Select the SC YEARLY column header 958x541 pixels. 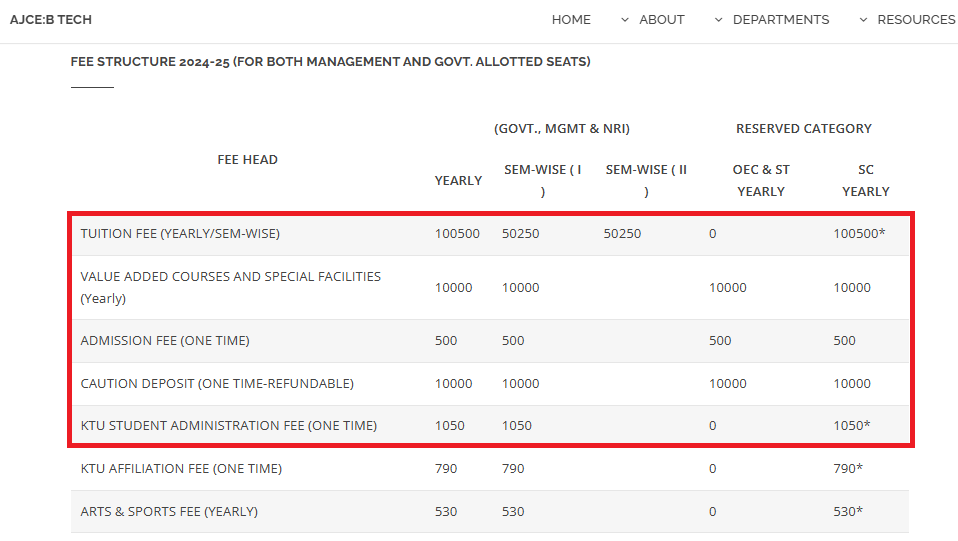click(x=865, y=180)
